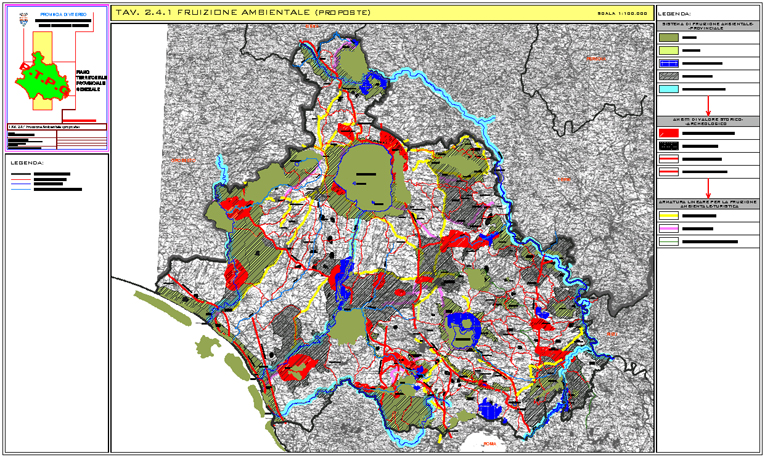Image resolution: width=765 pixels, height=457 pixels.
Task: Click the pale green line legend swatch
Action: 669,242
